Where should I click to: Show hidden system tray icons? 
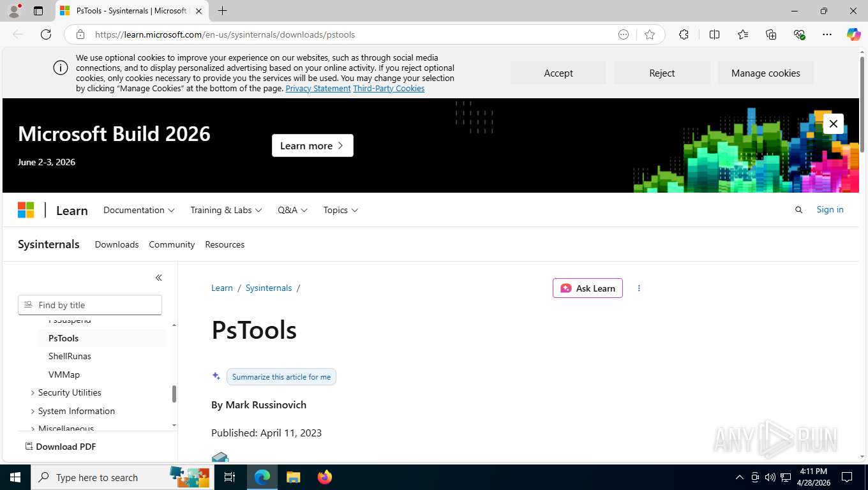coord(740,477)
